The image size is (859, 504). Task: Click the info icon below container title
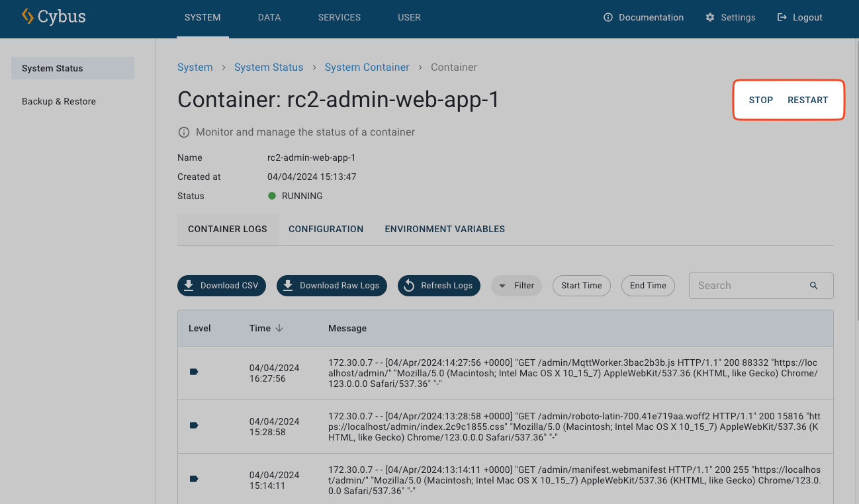click(x=184, y=132)
